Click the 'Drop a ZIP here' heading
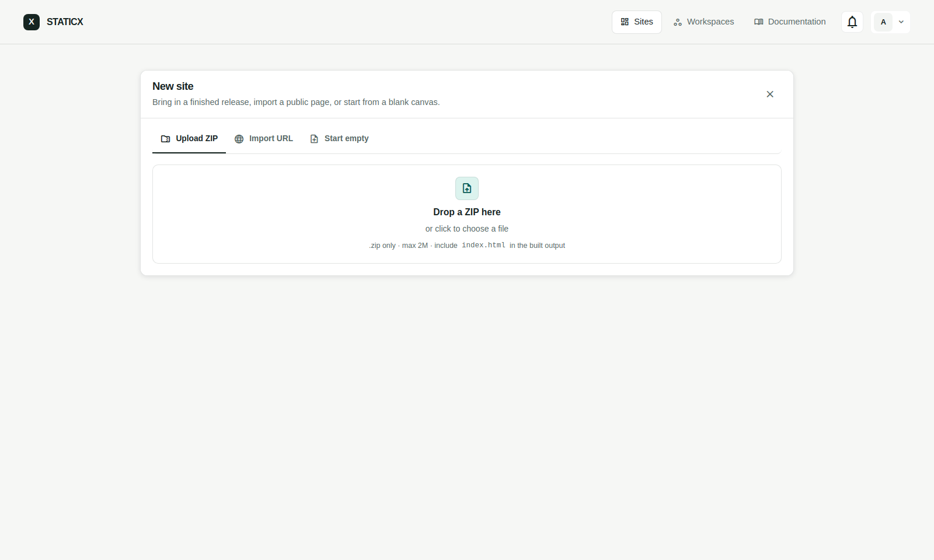This screenshot has height=560, width=934. [x=467, y=212]
